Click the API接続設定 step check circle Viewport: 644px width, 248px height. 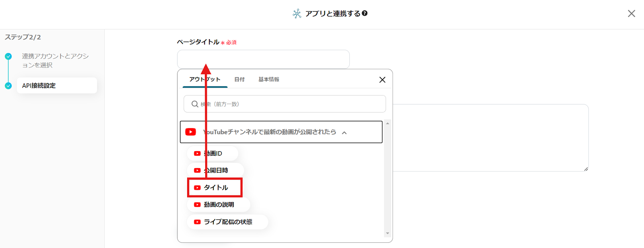(x=8, y=85)
